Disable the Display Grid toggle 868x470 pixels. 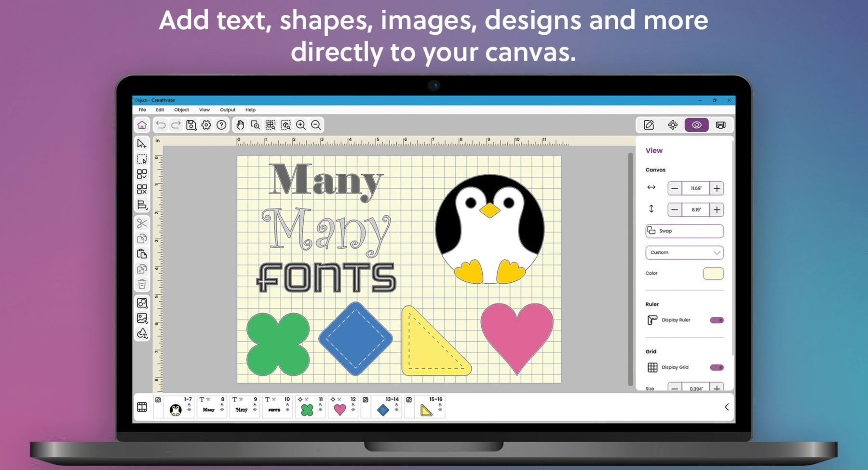(716, 367)
